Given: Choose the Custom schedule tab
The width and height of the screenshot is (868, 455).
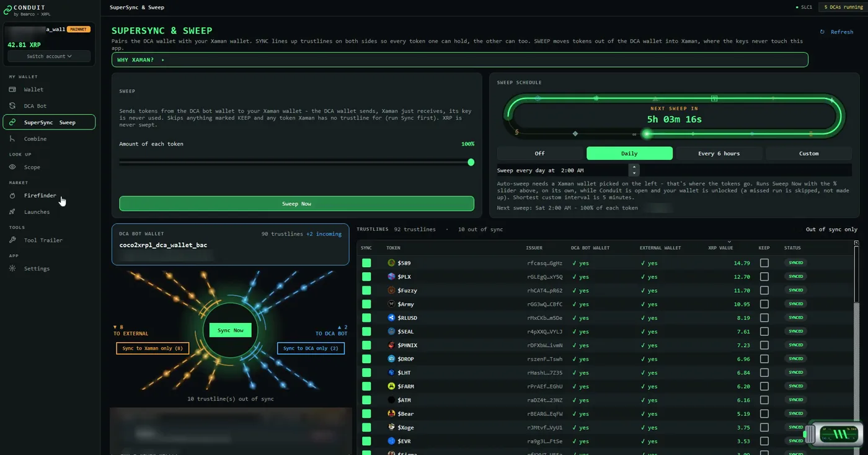Looking at the screenshot, I should [808, 153].
